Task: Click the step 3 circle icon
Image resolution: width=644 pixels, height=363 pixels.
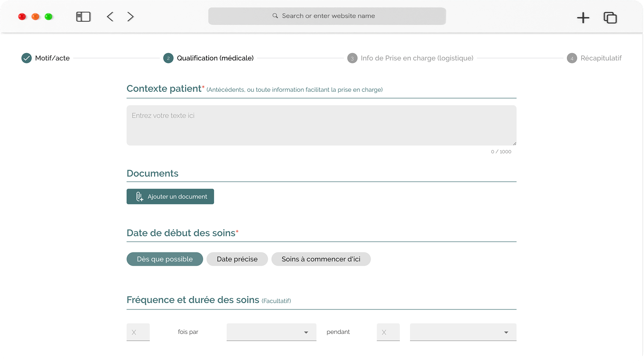Action: pos(352,58)
